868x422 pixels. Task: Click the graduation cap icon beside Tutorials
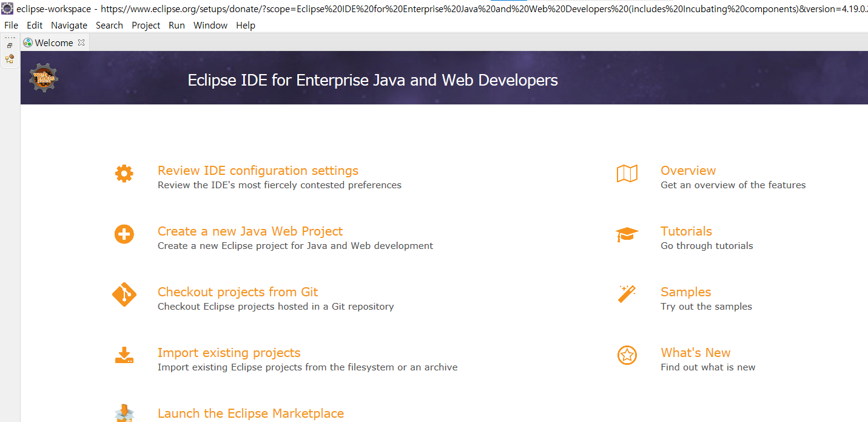pos(627,234)
